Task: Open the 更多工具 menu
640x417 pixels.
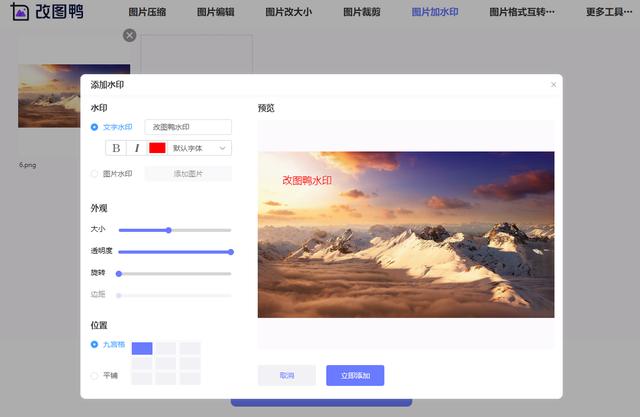Action: (609, 12)
